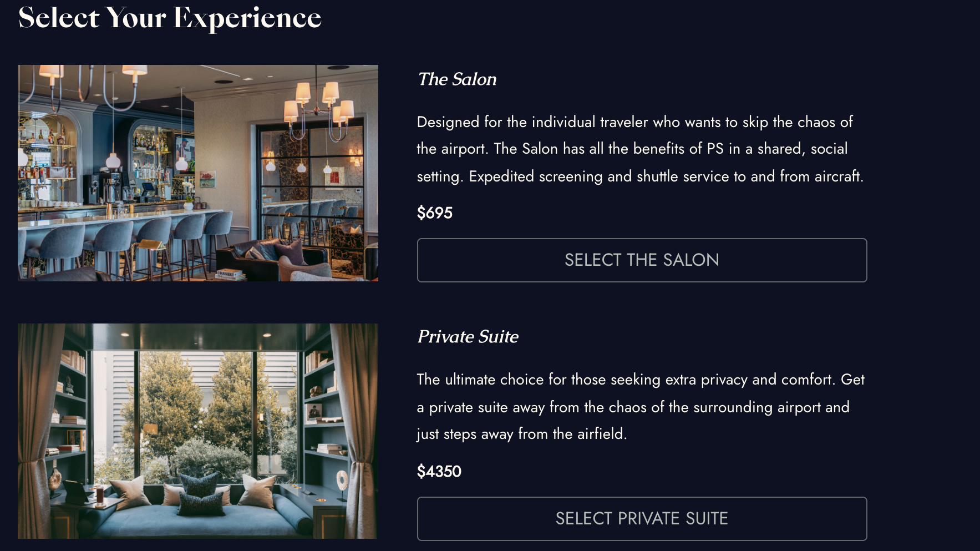Click the $4350 Private Suite price
980x551 pixels.
click(x=439, y=472)
